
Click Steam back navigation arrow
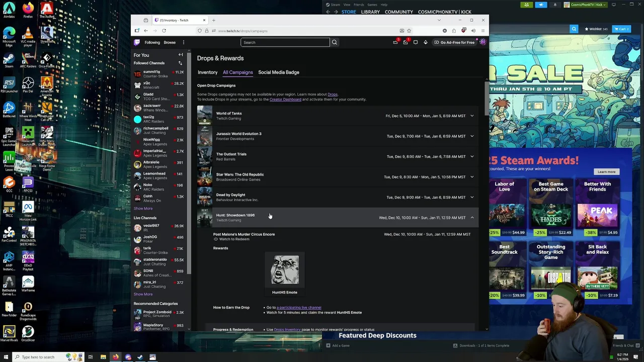[x=328, y=12]
